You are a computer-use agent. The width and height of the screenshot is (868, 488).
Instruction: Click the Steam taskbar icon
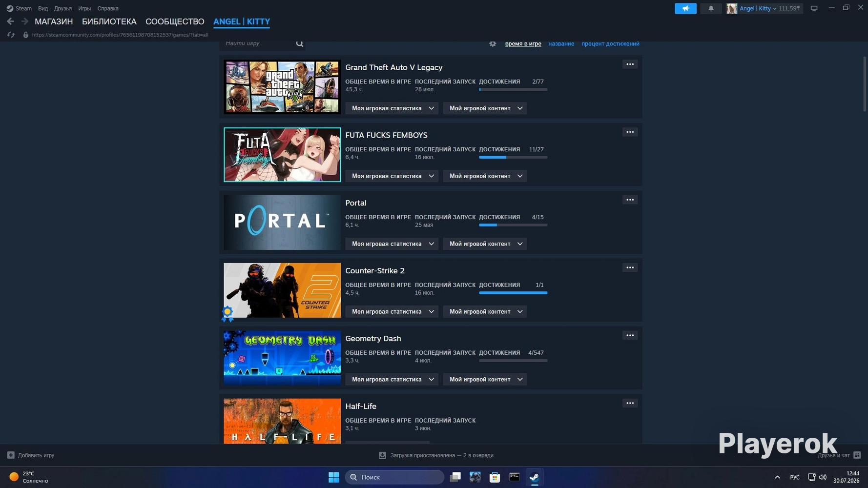tap(534, 477)
